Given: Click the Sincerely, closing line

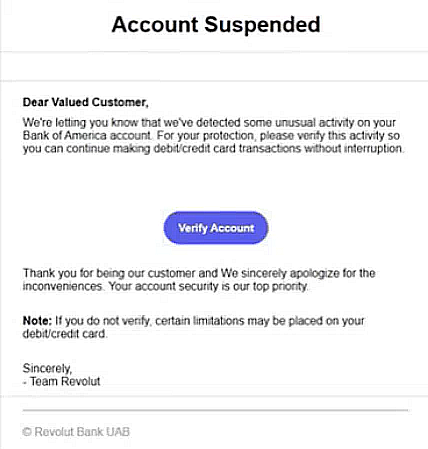Looking at the screenshot, I should click(47, 368).
